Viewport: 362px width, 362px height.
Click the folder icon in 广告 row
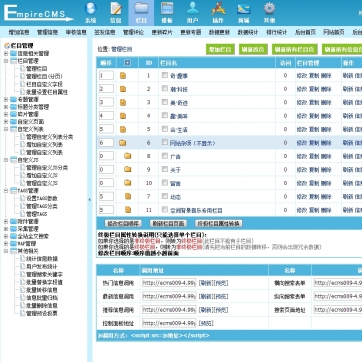coord(128,156)
